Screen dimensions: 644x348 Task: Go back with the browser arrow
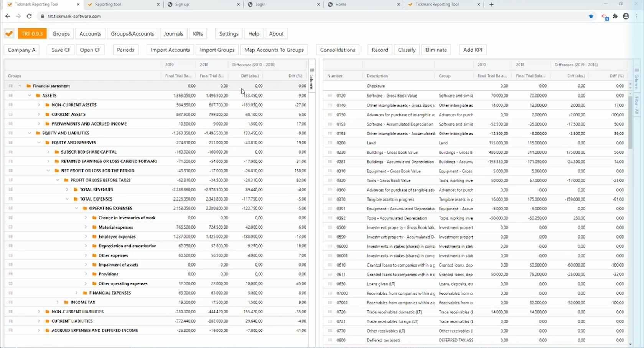pos(8,16)
